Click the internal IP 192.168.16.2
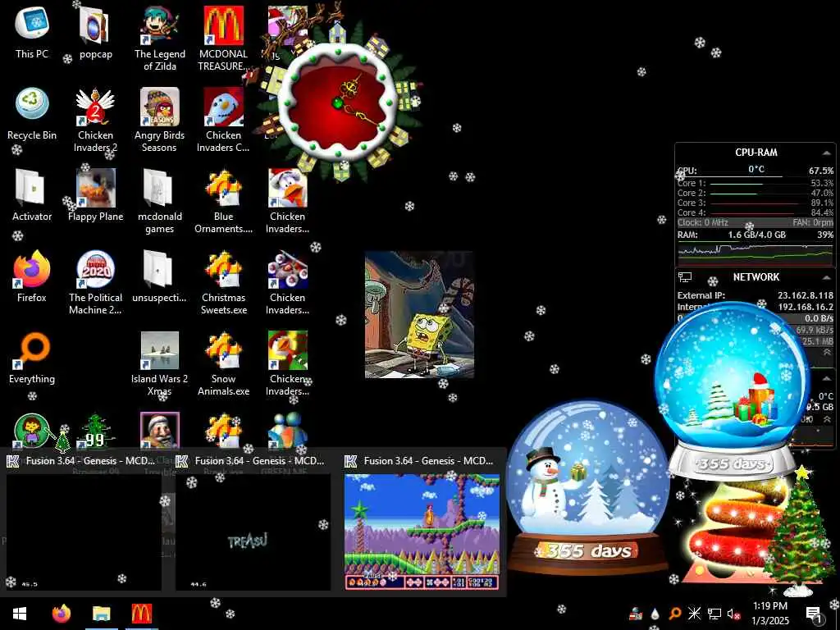Viewport: 840px width, 630px height. 806,307
